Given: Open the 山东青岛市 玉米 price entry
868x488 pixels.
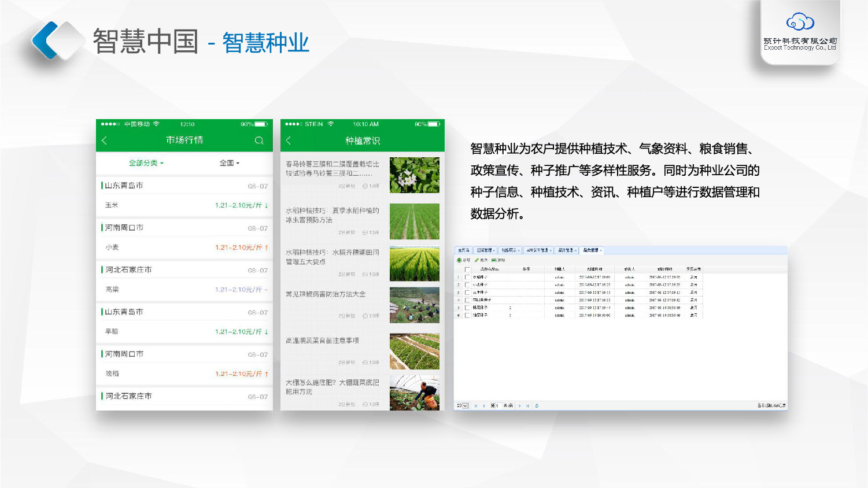Looking at the screenshot, I should pos(184,205).
